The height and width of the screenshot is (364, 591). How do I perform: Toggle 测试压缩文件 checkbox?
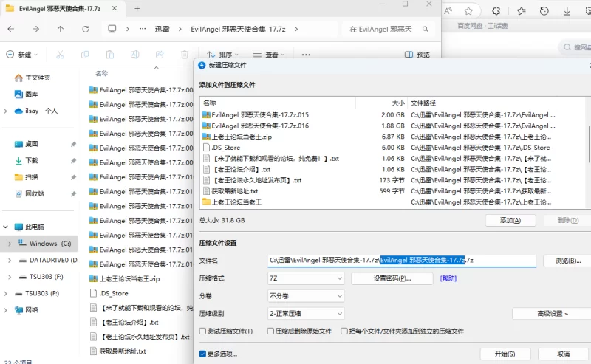pos(202,332)
